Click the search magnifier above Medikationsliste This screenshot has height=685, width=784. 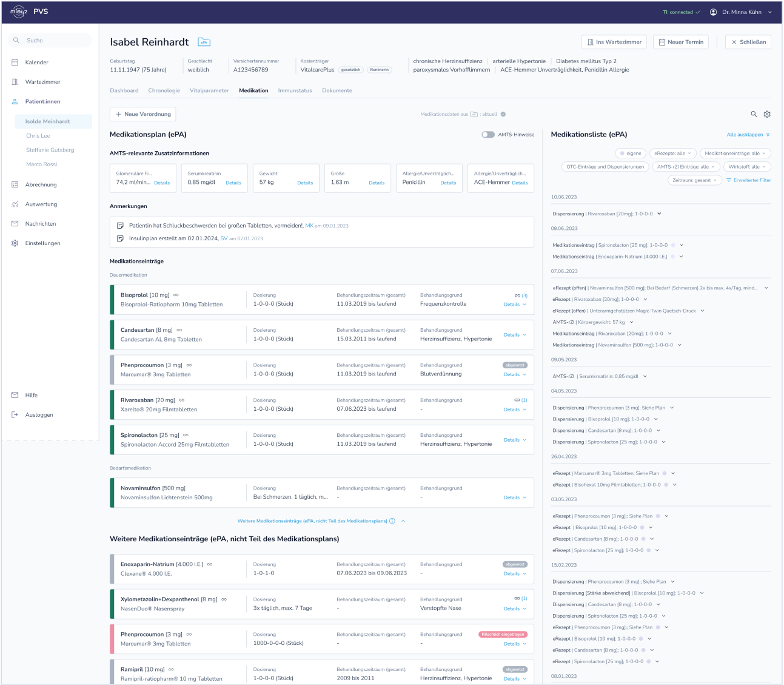click(754, 114)
